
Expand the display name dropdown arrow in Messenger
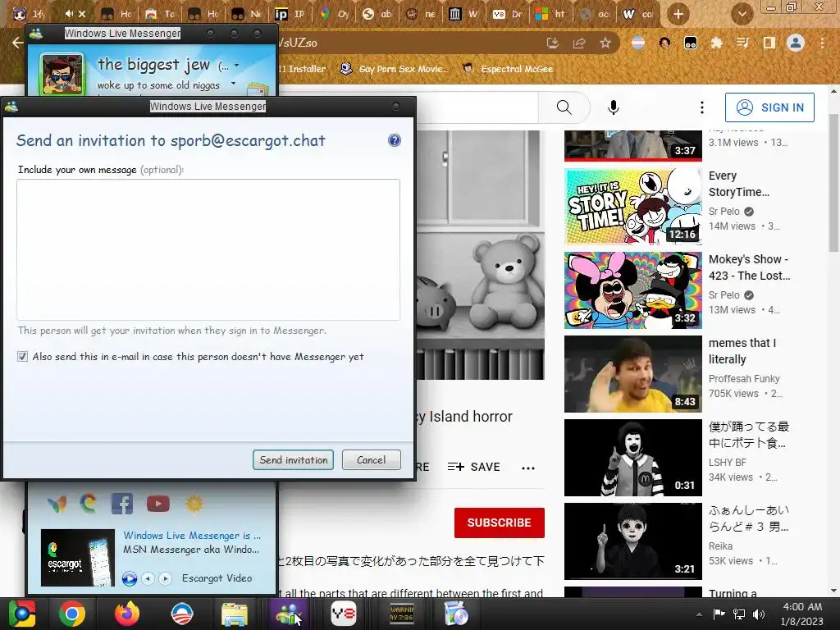(x=236, y=66)
